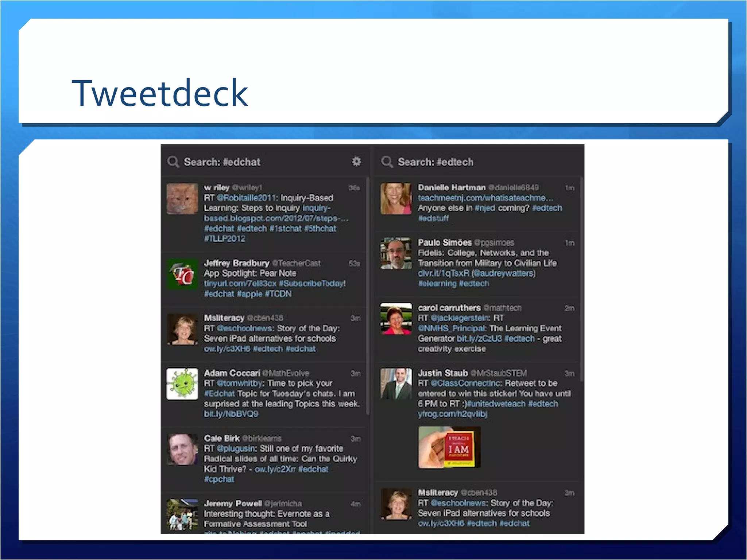Click the #TCDN hashtag

(x=278, y=293)
